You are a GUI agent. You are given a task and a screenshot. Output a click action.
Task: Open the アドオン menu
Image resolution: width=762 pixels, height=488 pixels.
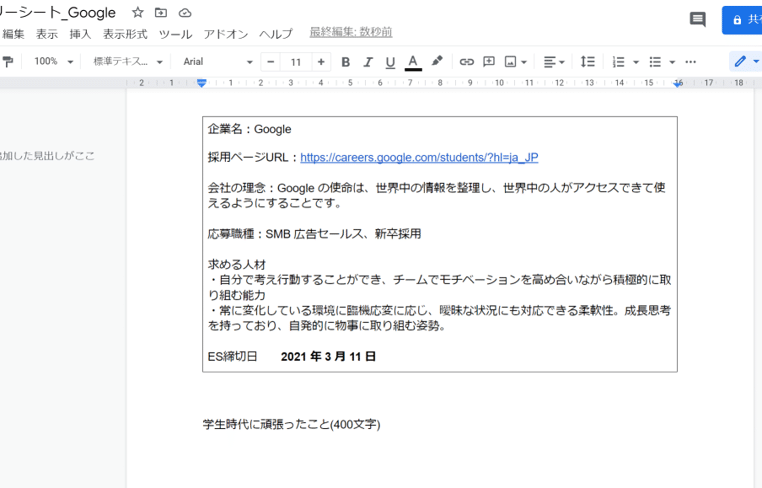[x=225, y=34]
